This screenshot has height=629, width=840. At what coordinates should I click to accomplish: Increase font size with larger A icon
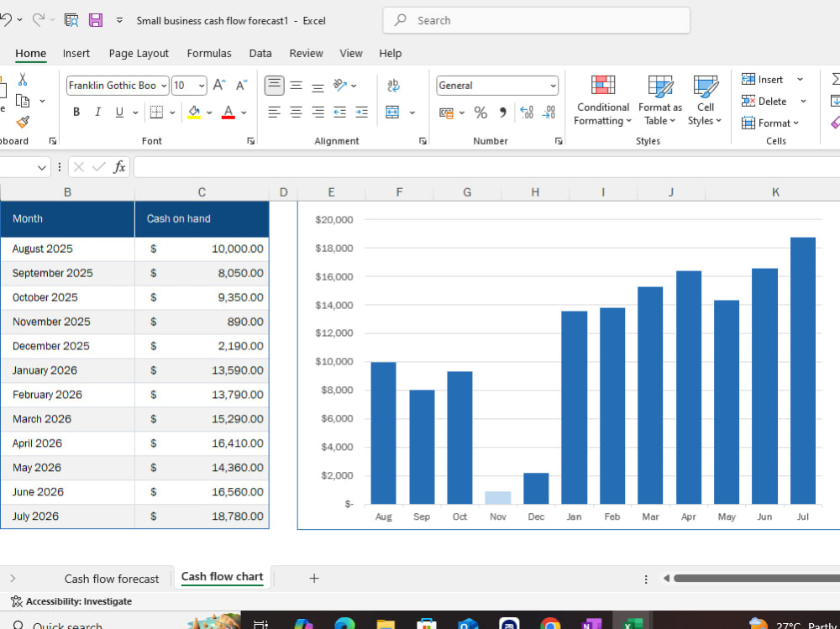pyautogui.click(x=219, y=85)
